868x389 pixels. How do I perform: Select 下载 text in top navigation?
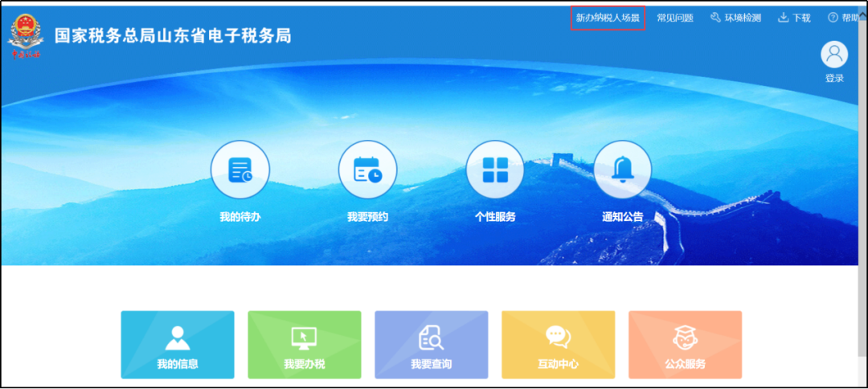(801, 18)
